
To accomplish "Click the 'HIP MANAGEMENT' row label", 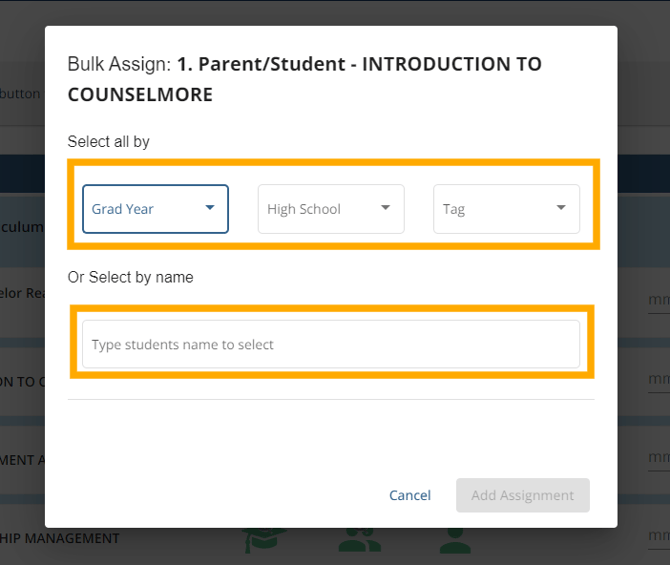I will pyautogui.click(x=60, y=538).
